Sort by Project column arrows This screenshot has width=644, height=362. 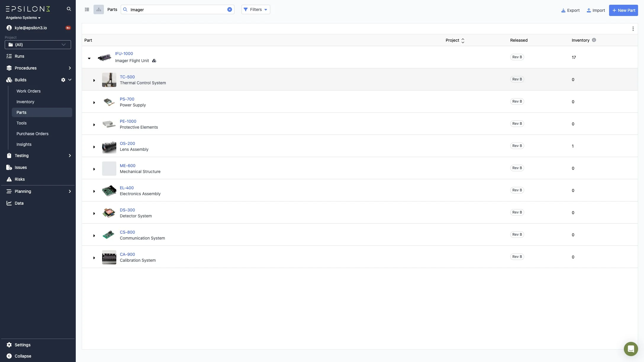tap(463, 41)
